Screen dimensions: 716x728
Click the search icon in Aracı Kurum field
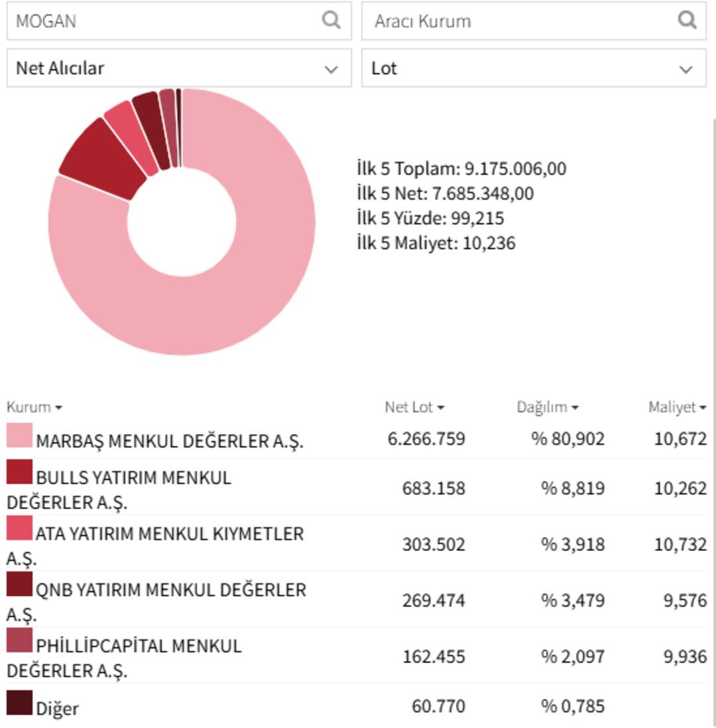coord(687,20)
